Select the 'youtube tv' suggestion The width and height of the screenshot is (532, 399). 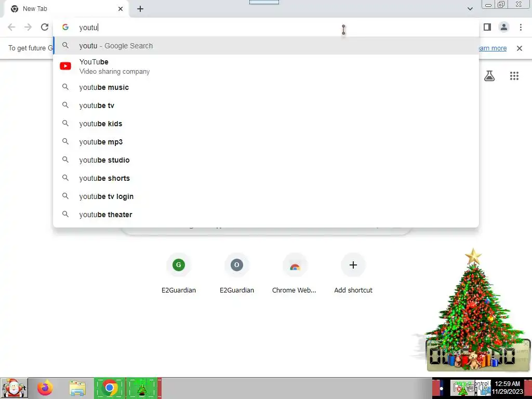(266, 105)
